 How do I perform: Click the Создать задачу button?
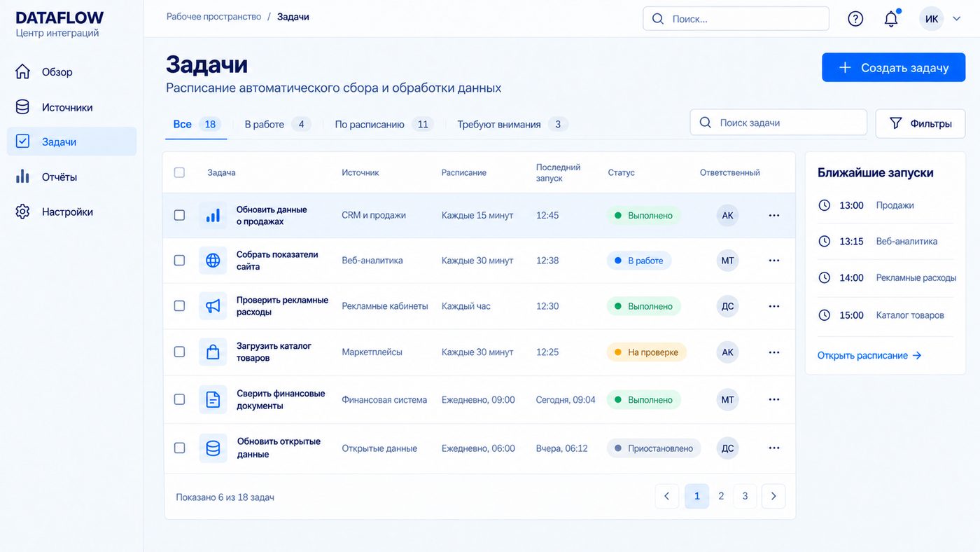pos(893,67)
